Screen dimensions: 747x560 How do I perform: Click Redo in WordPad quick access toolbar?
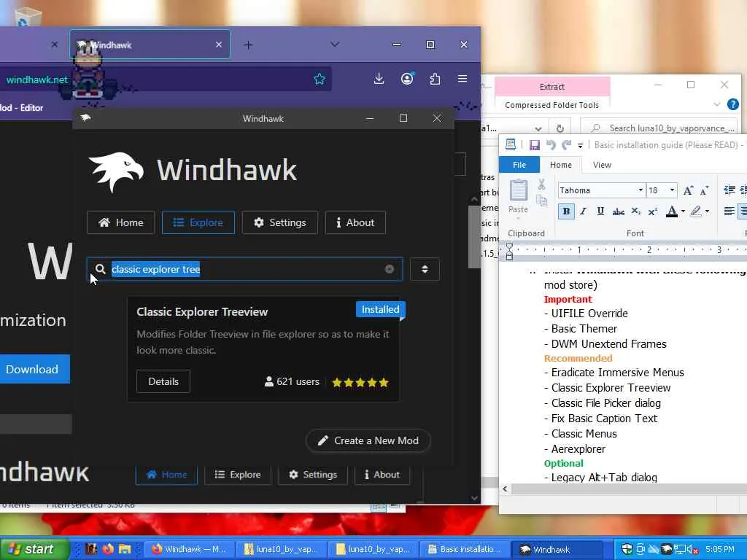tap(566, 145)
